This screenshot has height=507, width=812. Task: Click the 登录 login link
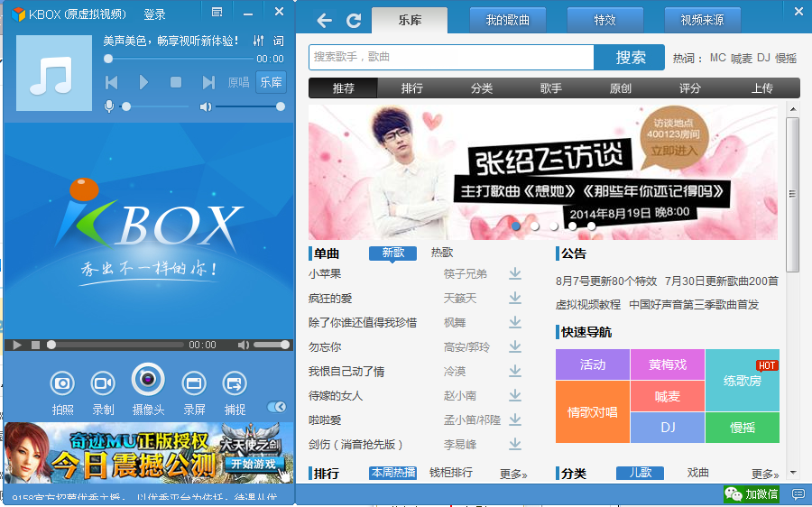(154, 14)
